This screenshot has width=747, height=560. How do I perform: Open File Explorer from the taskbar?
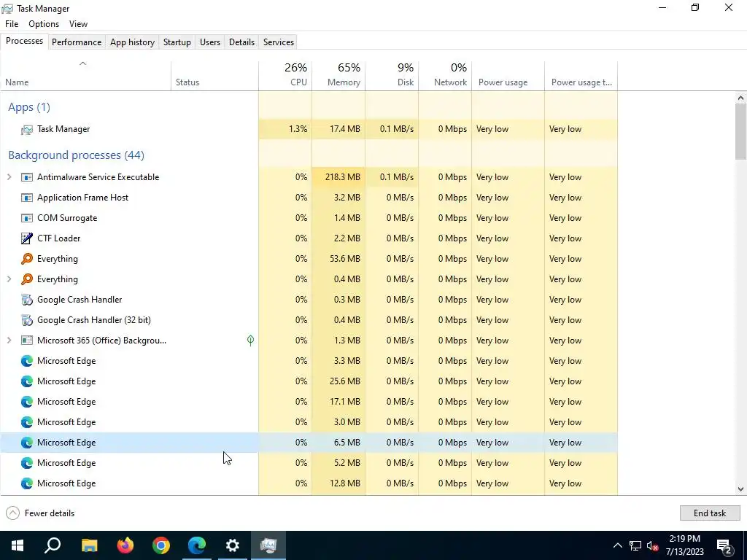[x=89, y=545]
